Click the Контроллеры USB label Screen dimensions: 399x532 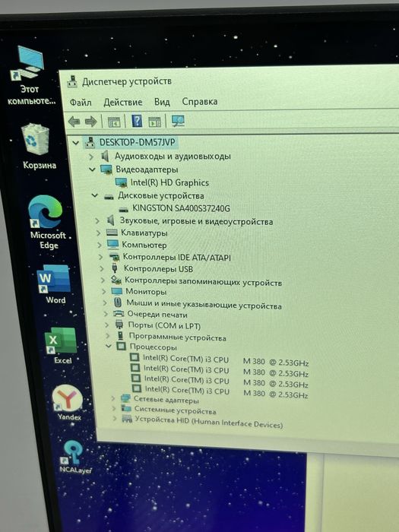158,269
